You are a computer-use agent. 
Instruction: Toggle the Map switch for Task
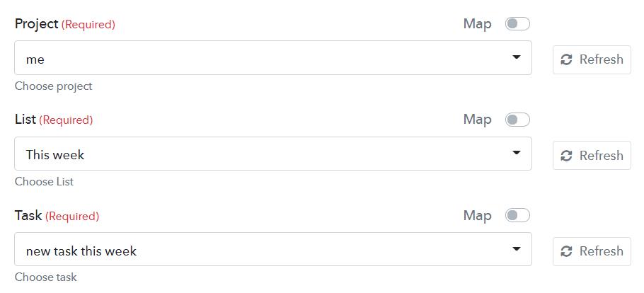tap(517, 215)
